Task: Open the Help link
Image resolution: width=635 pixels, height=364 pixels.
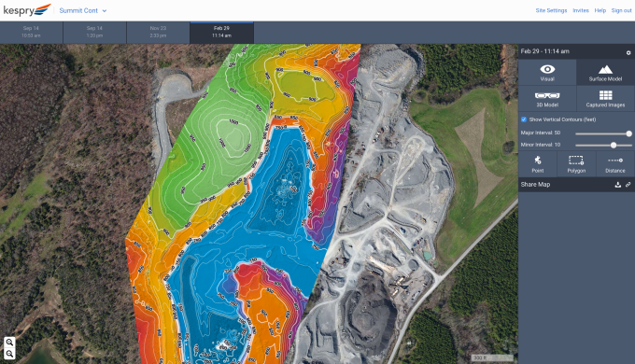Action: [600, 10]
